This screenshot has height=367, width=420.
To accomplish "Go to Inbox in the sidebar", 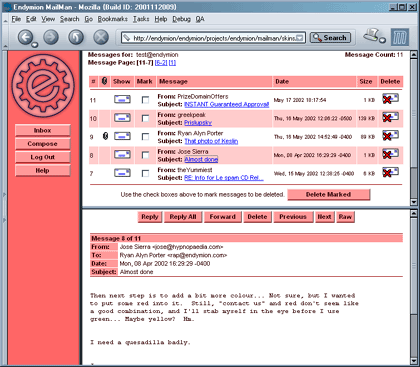I will point(43,130).
